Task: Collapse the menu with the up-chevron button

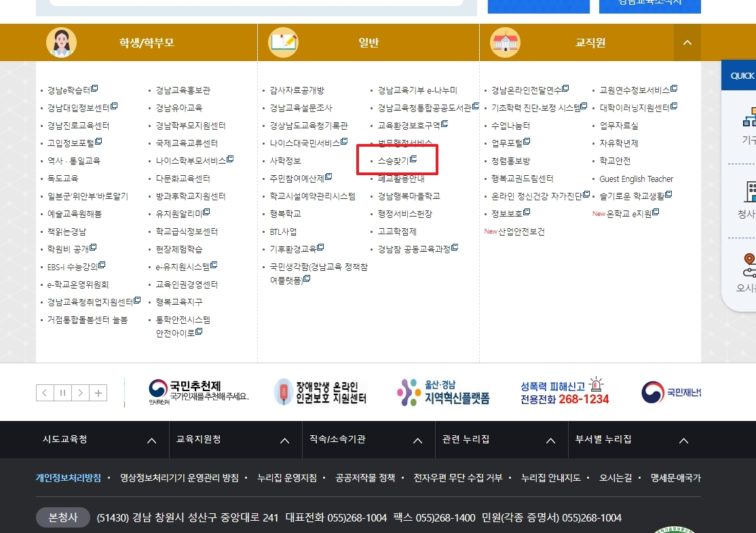Action: click(x=687, y=43)
